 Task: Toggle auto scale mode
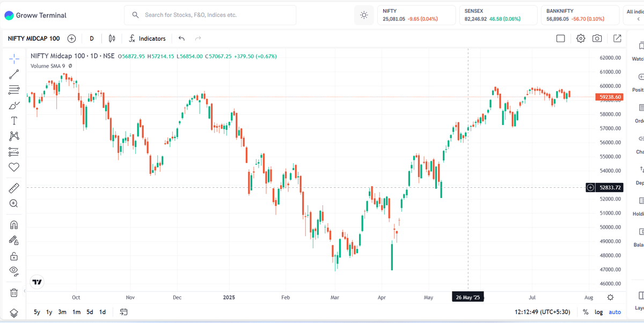pos(614,312)
